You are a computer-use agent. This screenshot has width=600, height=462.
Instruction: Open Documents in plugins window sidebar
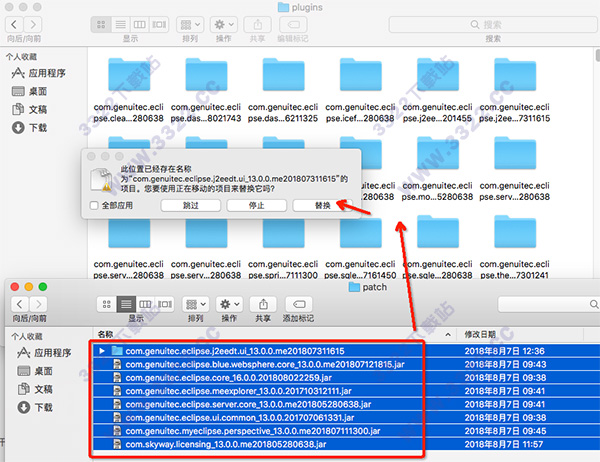point(29,109)
